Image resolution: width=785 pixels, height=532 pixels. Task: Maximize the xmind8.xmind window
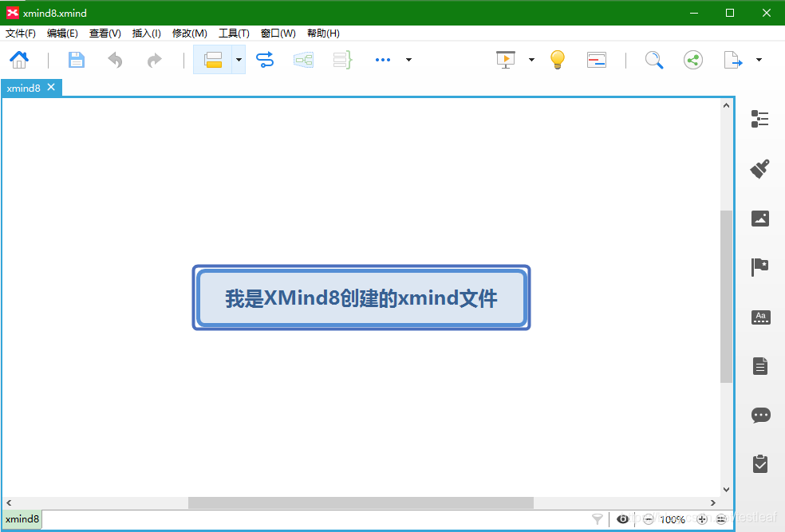click(x=730, y=13)
